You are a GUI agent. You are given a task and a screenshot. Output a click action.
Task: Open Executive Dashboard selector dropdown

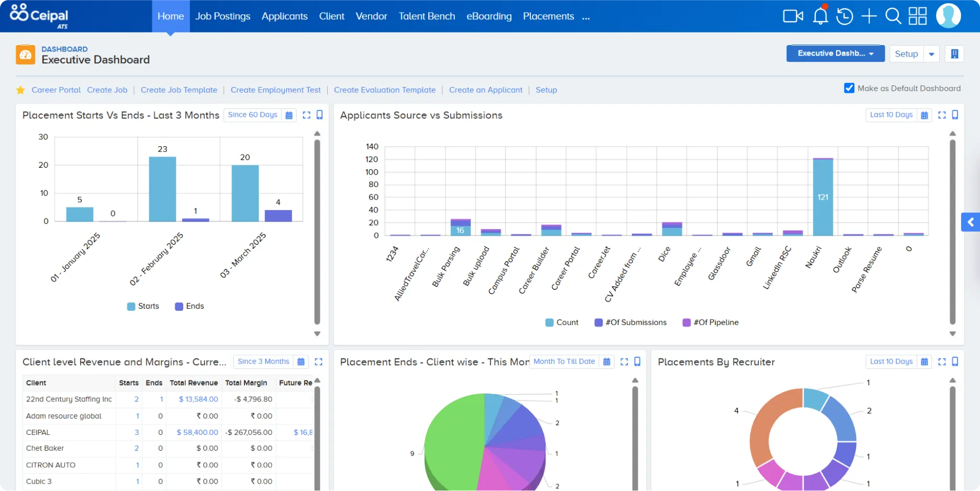[x=836, y=53]
